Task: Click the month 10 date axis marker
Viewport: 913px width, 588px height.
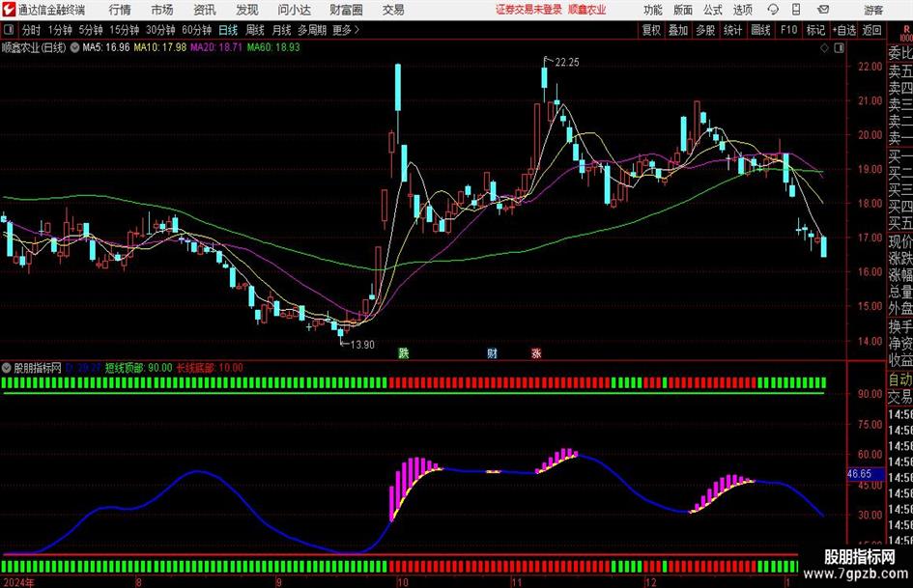Action: tap(402, 582)
